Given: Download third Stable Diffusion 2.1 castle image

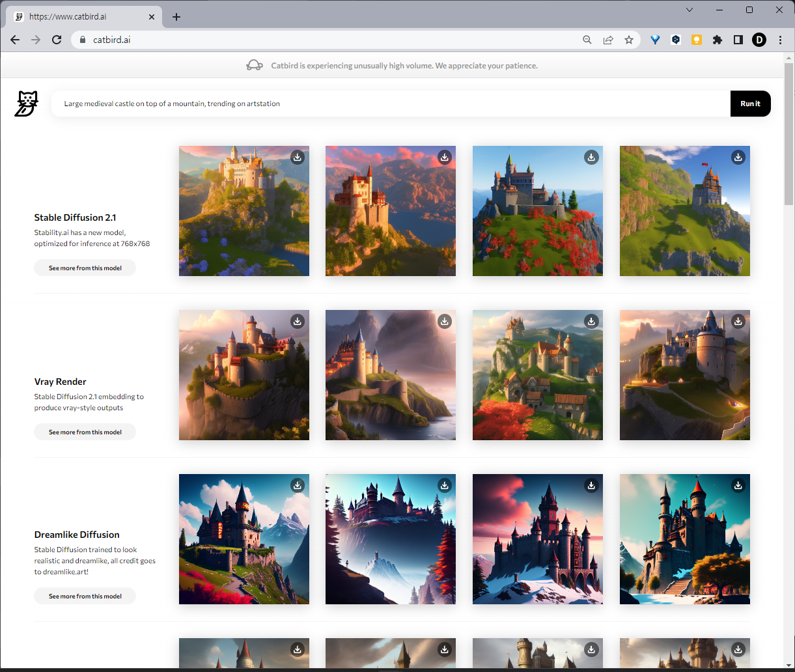Looking at the screenshot, I should pos(591,157).
